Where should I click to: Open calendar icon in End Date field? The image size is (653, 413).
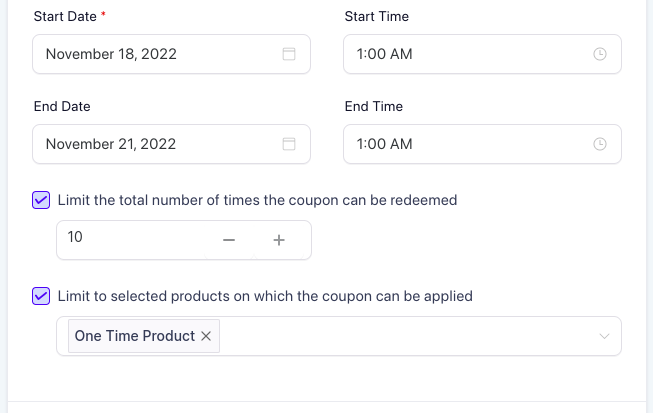coord(289,144)
